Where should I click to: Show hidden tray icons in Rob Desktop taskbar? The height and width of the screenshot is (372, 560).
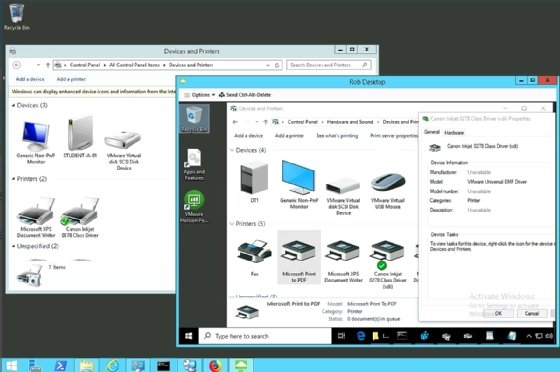pyautogui.click(x=529, y=336)
